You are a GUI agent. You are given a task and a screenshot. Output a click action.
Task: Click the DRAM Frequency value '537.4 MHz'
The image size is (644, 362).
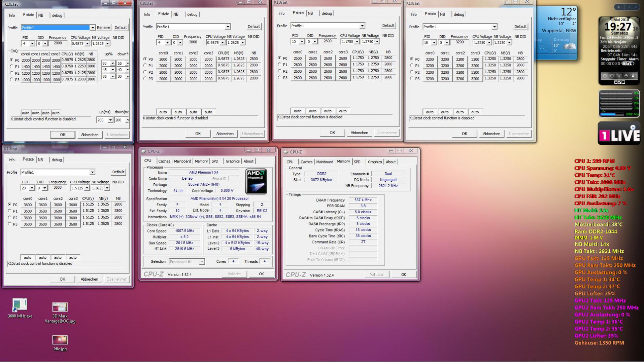[x=363, y=200]
